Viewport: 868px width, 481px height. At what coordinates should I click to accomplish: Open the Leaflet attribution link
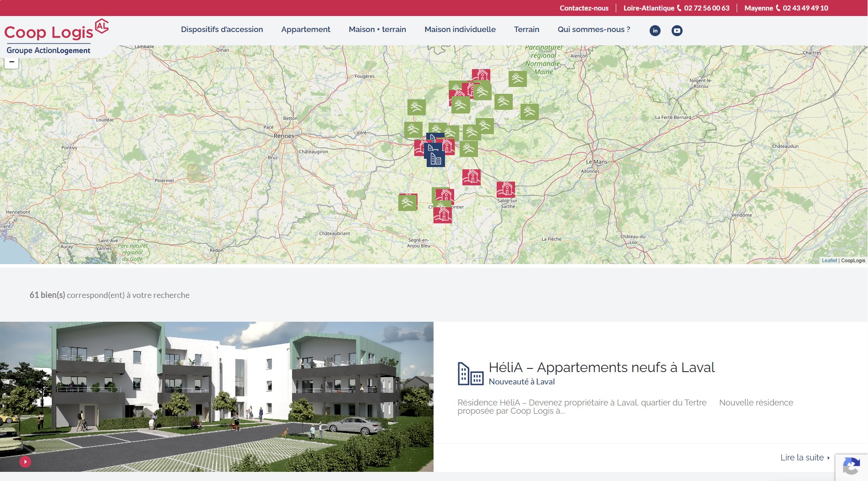[x=829, y=260]
